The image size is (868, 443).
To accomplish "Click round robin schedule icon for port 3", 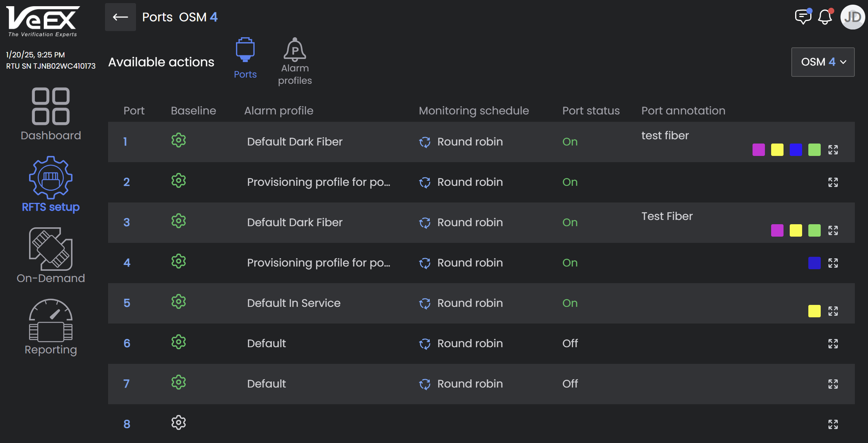I will 425,223.
